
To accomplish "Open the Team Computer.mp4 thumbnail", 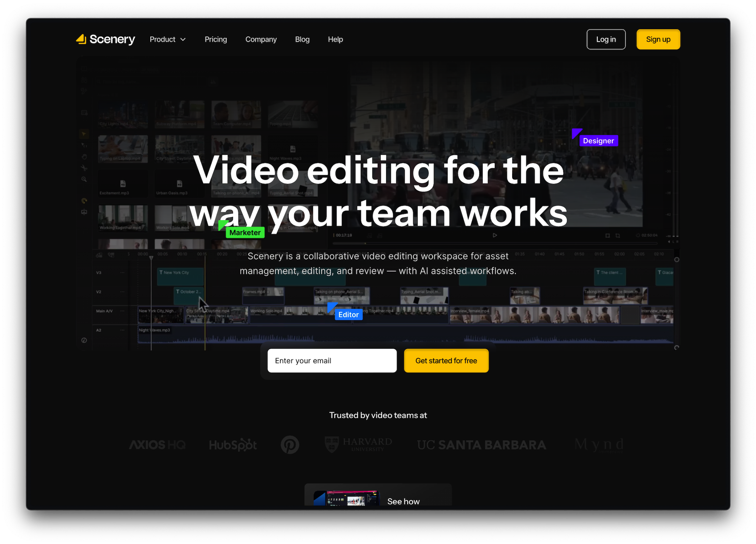I will click(236, 114).
